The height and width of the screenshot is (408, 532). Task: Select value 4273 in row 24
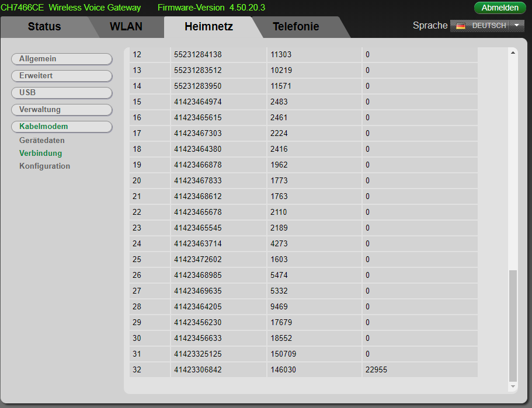click(279, 244)
